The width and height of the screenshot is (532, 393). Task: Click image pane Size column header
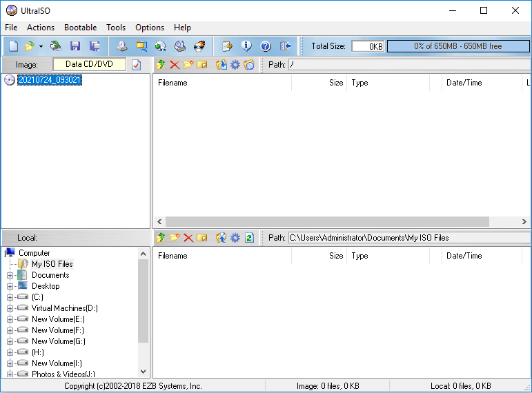pyautogui.click(x=319, y=83)
